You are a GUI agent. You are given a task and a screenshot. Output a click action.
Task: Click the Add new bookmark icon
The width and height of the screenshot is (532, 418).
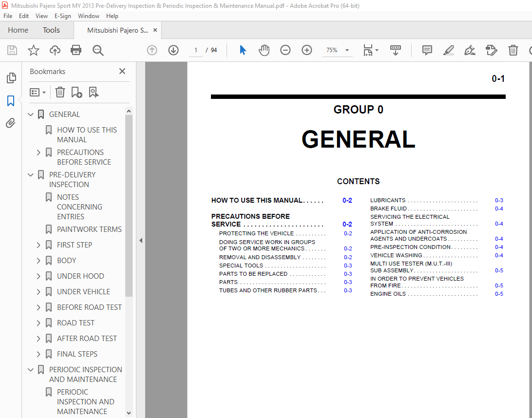click(76, 92)
